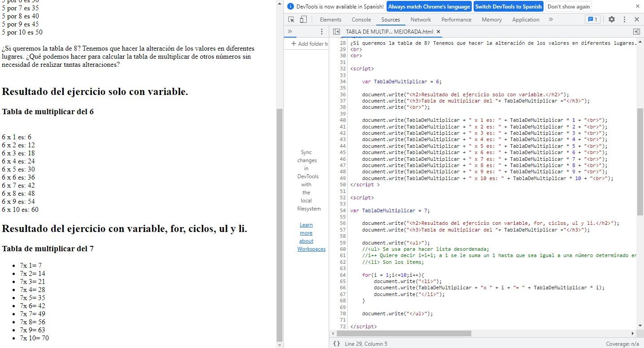This screenshot has height=348, width=644.
Task: Click the 'Tabla de multiplicar del 7' heading
Action: pyautogui.click(x=48, y=249)
